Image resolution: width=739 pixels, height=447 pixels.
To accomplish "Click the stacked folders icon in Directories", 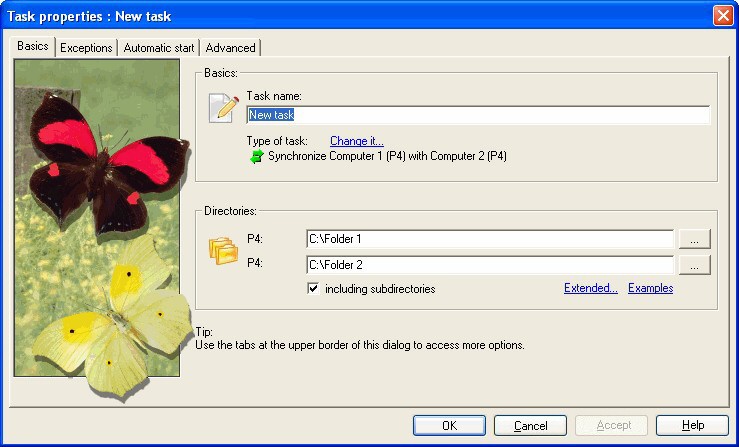I will 223,250.
